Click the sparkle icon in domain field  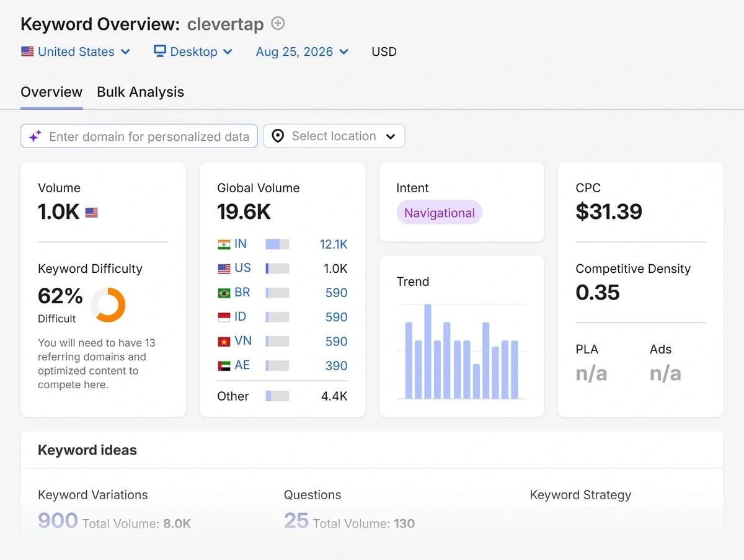[35, 136]
